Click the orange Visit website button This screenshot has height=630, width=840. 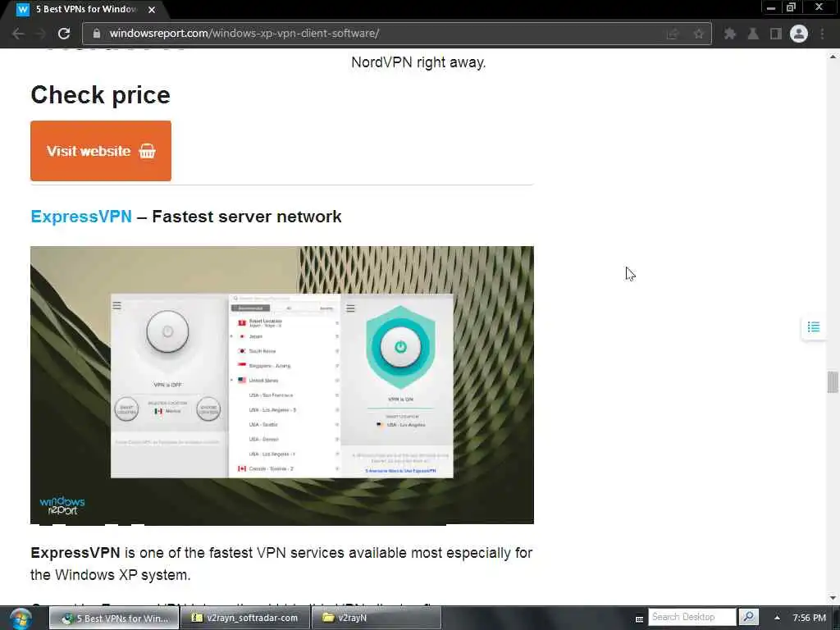(101, 151)
